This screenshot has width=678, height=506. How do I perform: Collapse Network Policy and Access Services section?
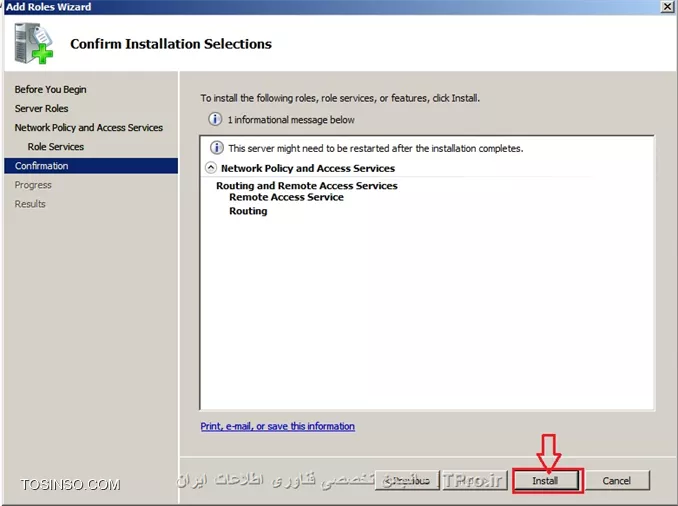[211, 168]
